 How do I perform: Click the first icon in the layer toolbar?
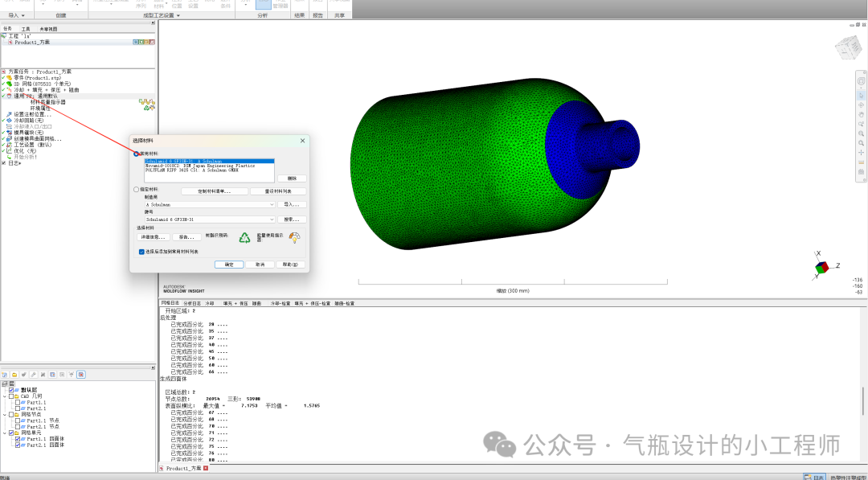point(5,375)
